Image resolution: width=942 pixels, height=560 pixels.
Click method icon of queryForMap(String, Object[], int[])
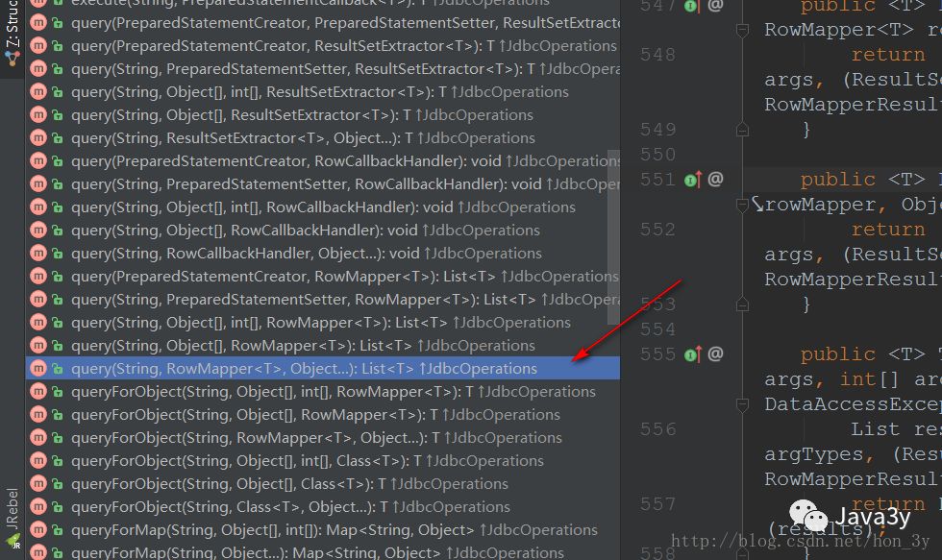click(38, 530)
